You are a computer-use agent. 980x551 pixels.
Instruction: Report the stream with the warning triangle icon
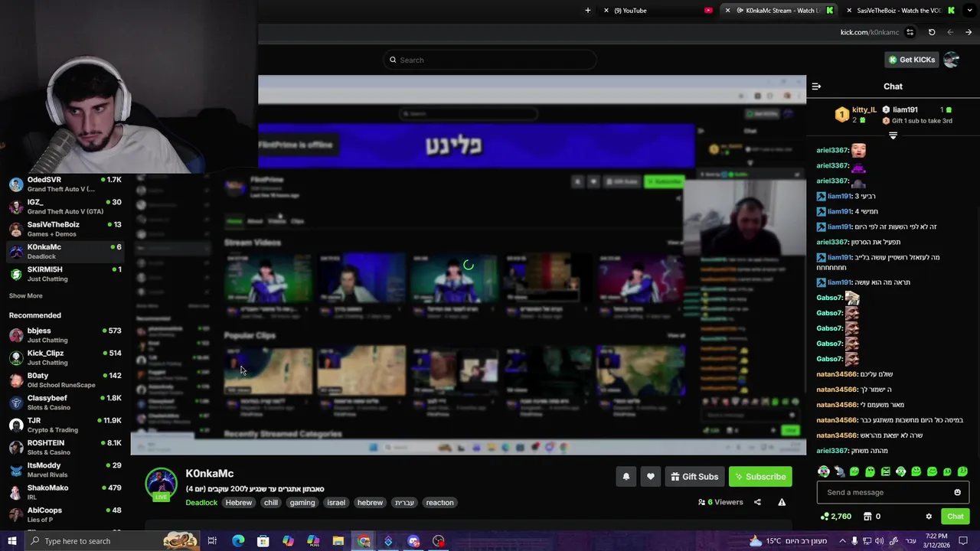tap(782, 502)
